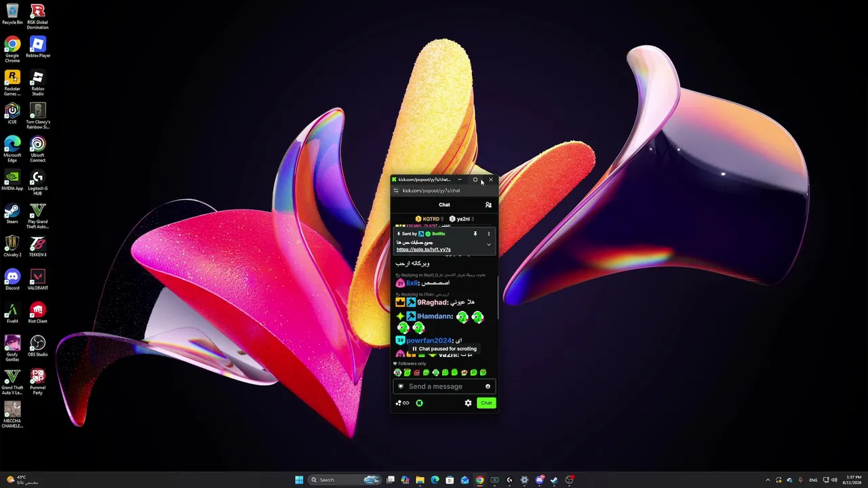Open chat identity shield icon in input
Viewport: 868px width, 488px height.
pos(400,386)
